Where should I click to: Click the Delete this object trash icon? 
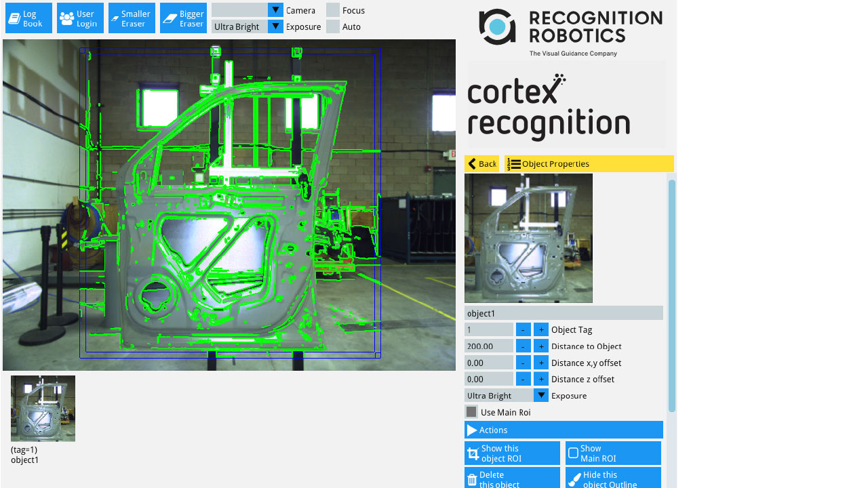[x=472, y=479]
